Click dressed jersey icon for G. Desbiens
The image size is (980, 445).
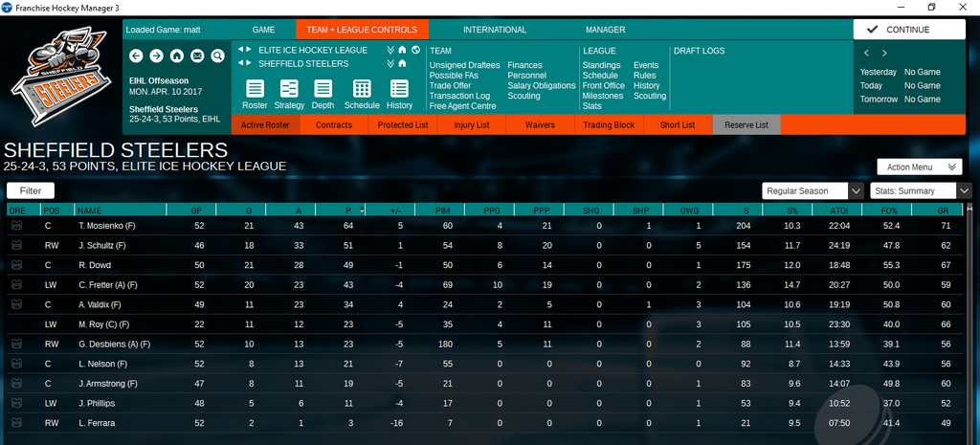pos(17,344)
